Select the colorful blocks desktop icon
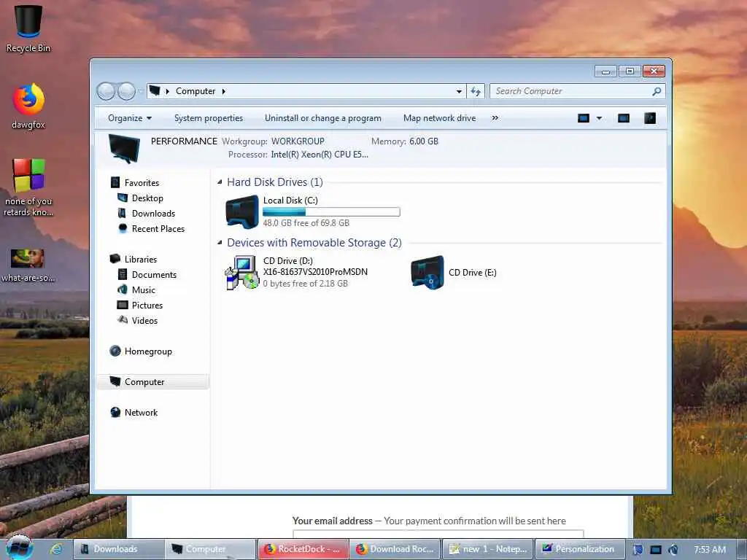 click(x=28, y=175)
